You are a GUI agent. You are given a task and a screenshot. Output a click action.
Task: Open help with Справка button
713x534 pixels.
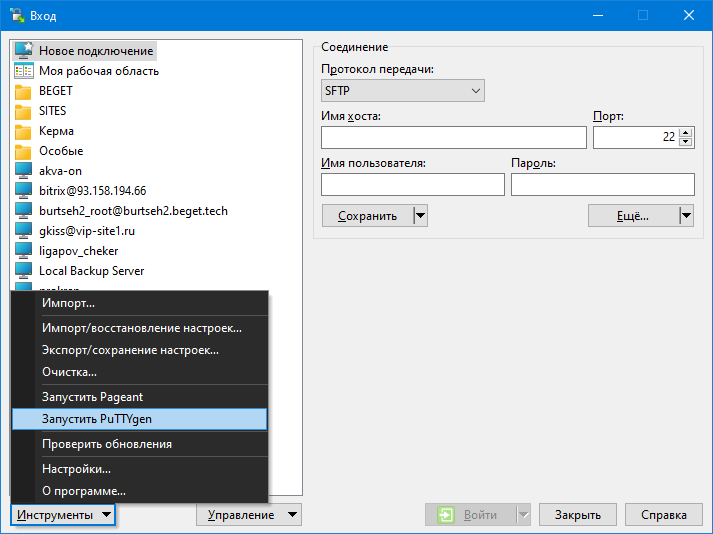pos(663,515)
